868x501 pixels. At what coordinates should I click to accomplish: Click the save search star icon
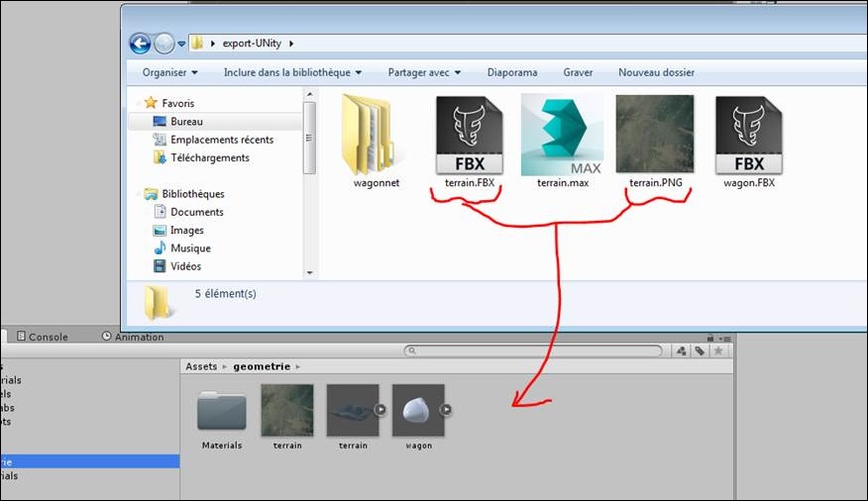coord(718,351)
